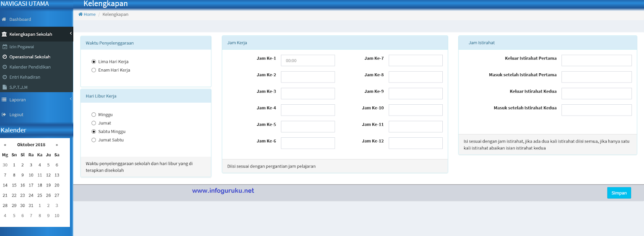The height and width of the screenshot is (236, 644).
Task: Click the Home breadcrumb house icon
Action: [x=80, y=14]
